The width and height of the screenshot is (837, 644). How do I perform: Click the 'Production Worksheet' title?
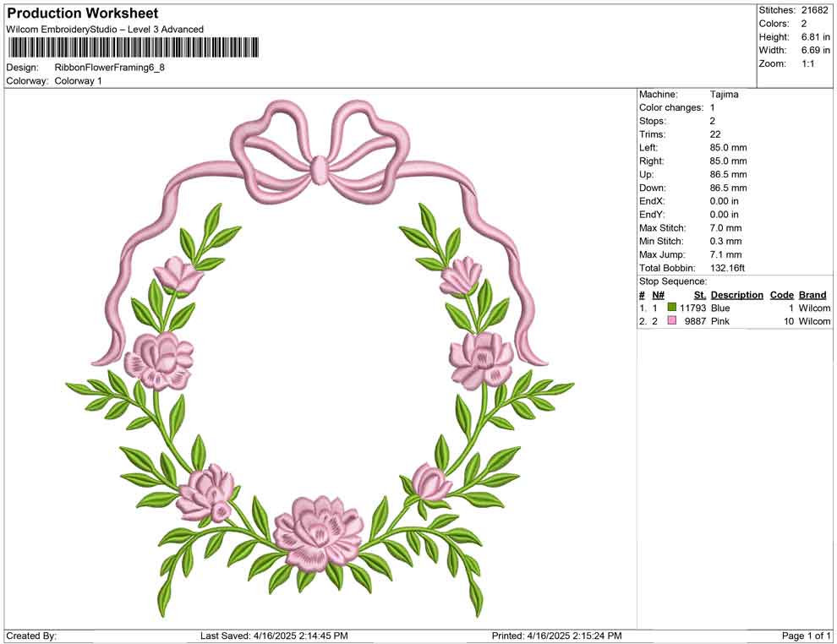83,14
